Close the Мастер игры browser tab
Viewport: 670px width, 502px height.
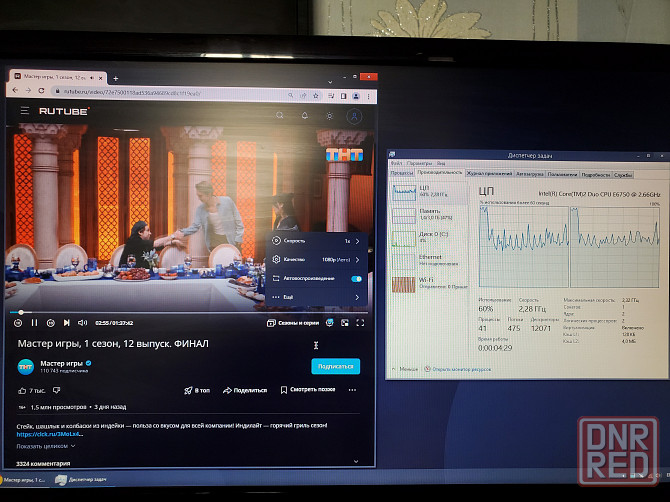(x=101, y=78)
